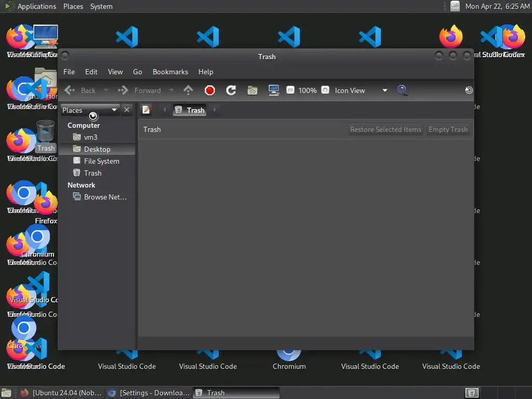
Task: Open the View menu
Action: (115, 72)
